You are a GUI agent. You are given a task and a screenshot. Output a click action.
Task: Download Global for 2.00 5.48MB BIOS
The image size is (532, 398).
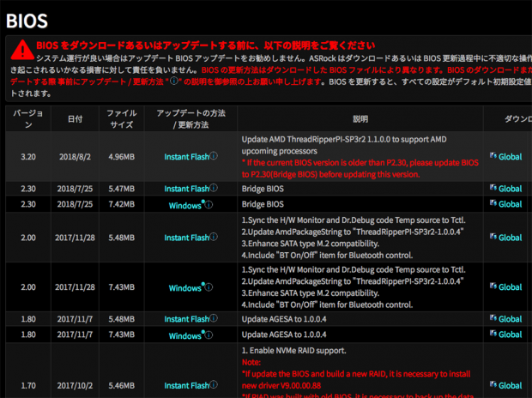point(510,238)
